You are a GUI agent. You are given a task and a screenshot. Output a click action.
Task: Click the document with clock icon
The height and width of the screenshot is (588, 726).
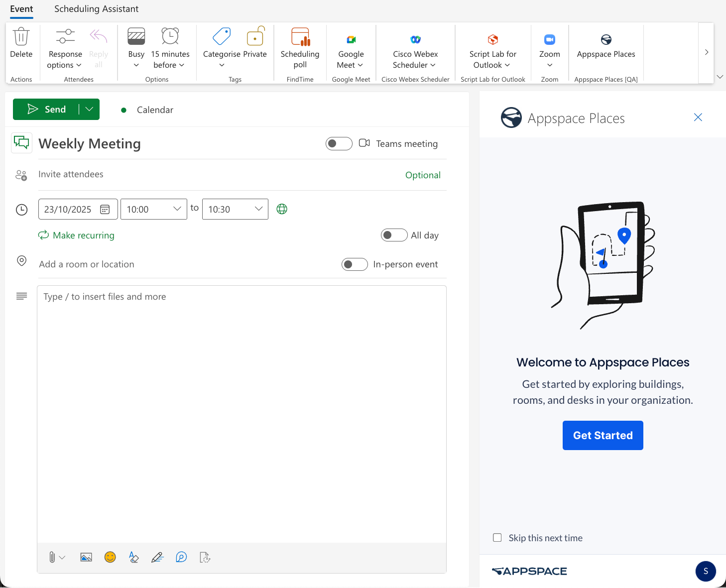pyautogui.click(x=205, y=557)
